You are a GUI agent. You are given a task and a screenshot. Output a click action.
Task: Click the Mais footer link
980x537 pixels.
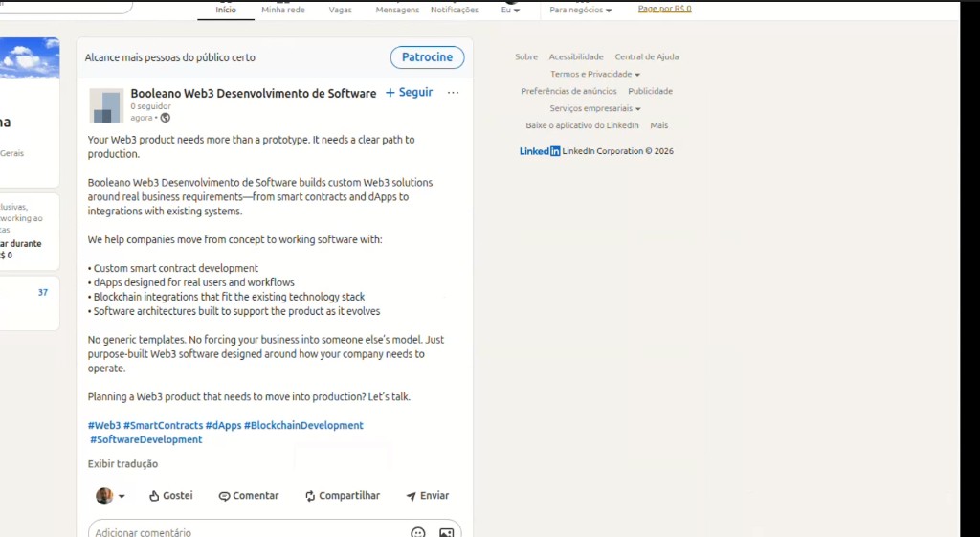tap(658, 125)
